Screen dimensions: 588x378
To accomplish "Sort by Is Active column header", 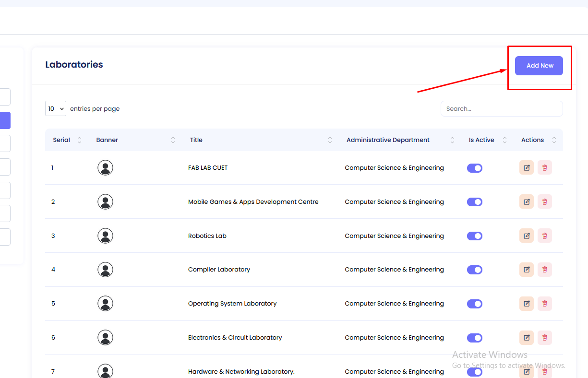I will coord(481,140).
